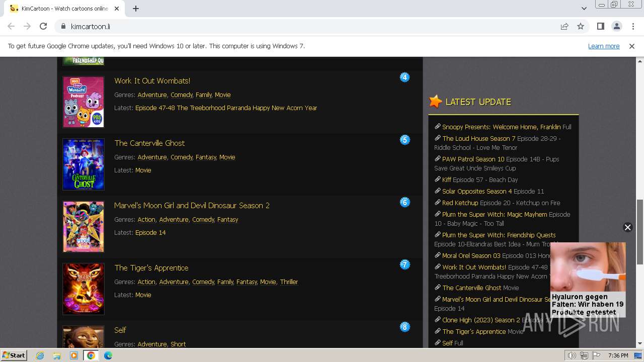Select Action genre under Moon Girl
644x362 pixels.
point(146,219)
